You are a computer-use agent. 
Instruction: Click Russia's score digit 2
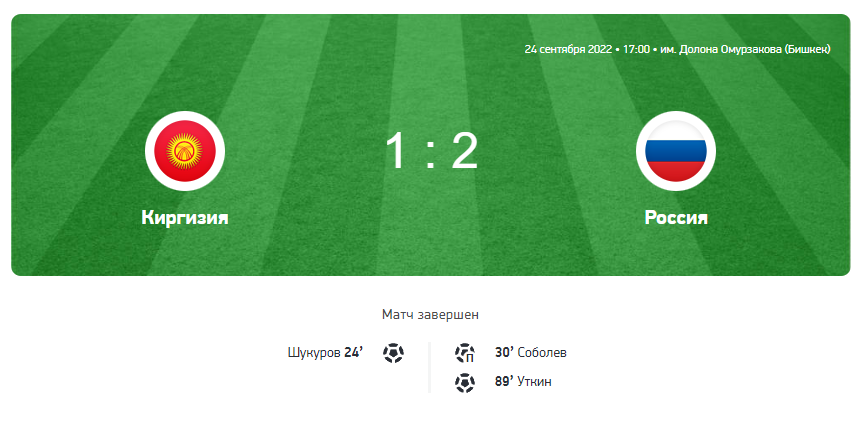465,151
